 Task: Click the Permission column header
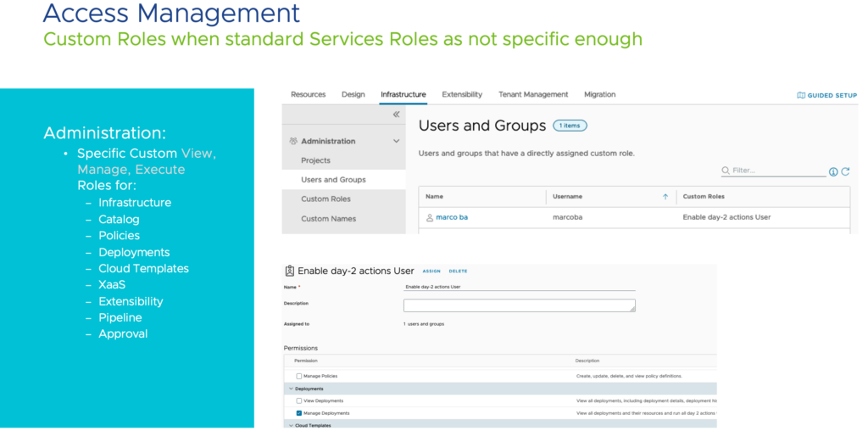(x=305, y=361)
